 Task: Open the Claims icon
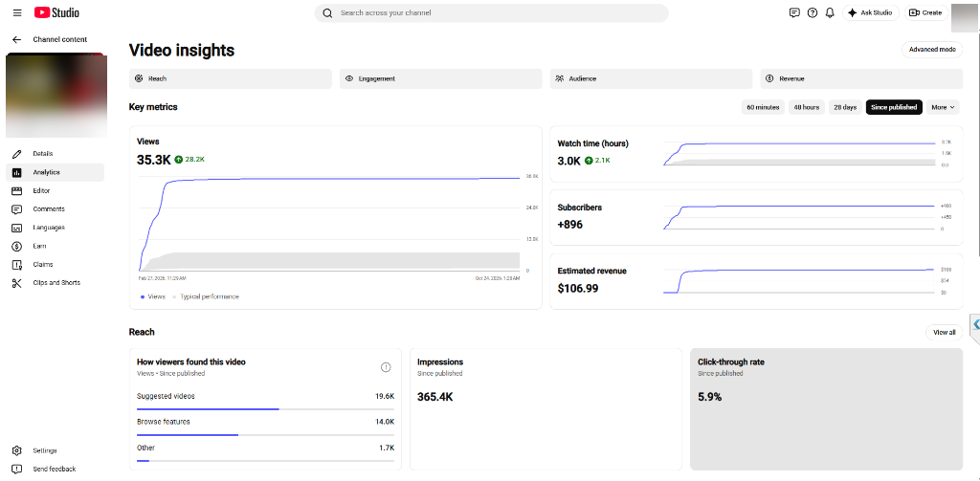pyautogui.click(x=17, y=265)
